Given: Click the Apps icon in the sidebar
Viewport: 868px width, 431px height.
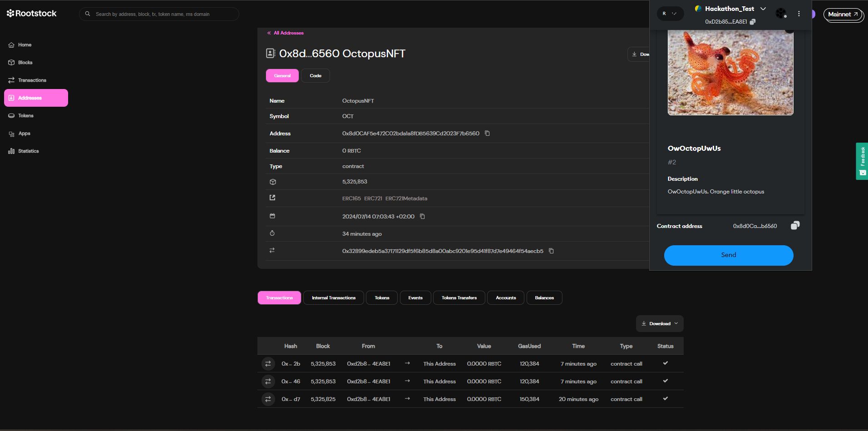Looking at the screenshot, I should click(11, 134).
